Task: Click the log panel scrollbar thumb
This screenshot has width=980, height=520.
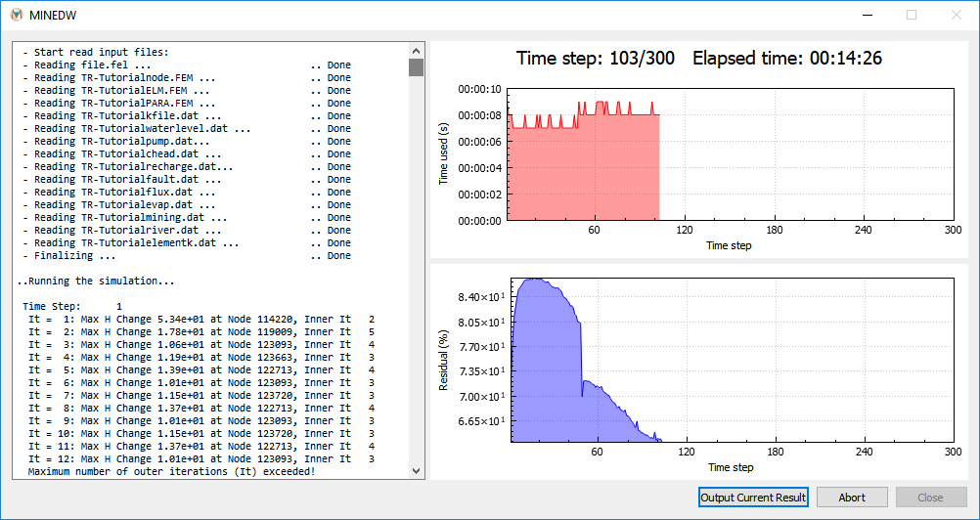Action: tap(417, 66)
